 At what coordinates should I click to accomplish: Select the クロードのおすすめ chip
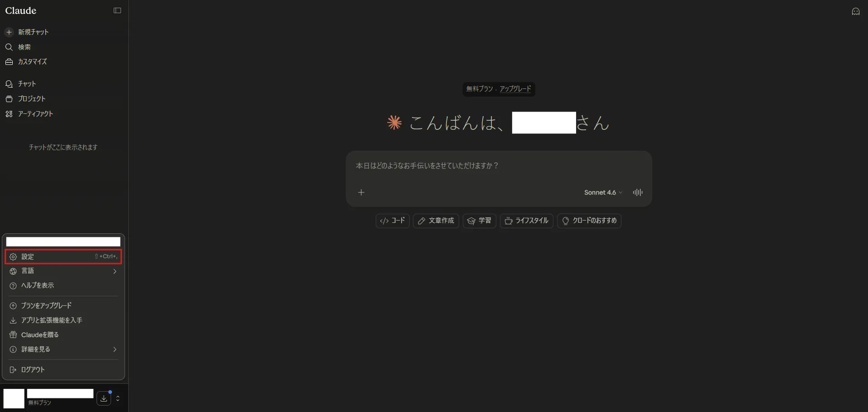tap(589, 221)
